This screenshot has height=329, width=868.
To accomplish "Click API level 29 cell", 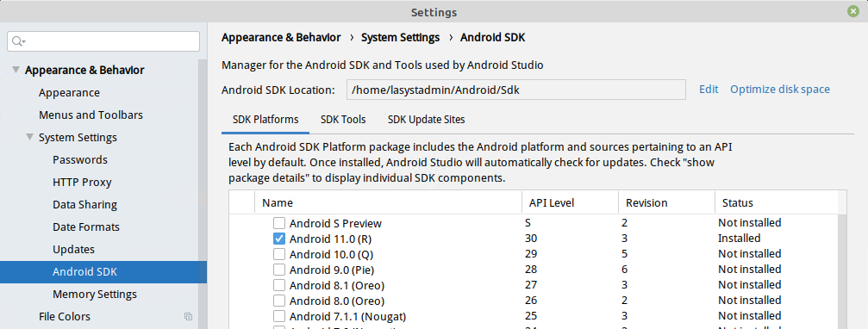I will pyautogui.click(x=531, y=254).
